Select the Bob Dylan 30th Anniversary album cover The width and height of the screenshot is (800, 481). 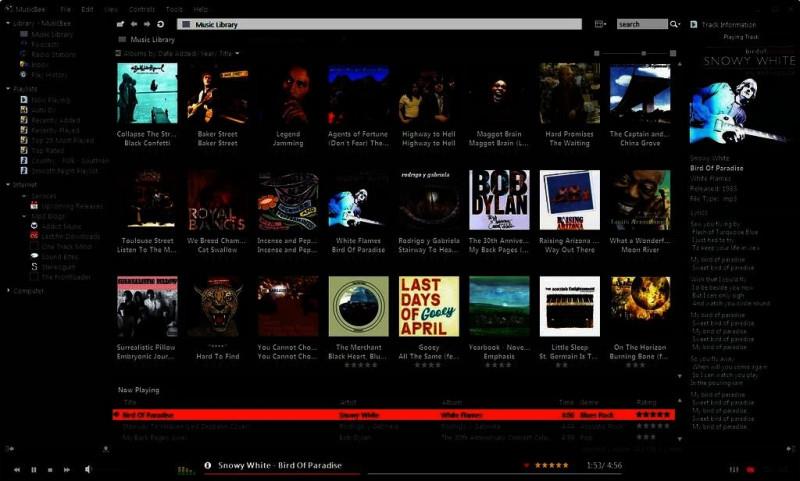(x=499, y=200)
